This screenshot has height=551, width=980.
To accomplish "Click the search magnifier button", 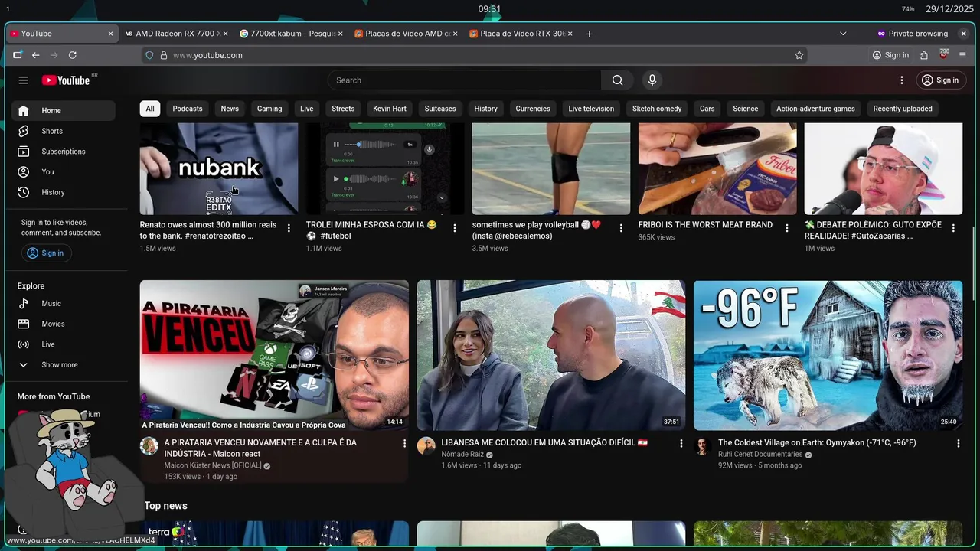I will pos(617,80).
